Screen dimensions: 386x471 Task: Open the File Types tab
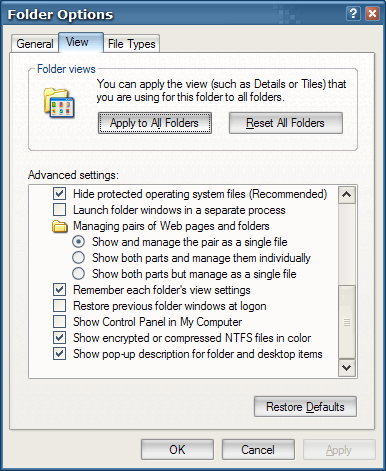pos(132,44)
